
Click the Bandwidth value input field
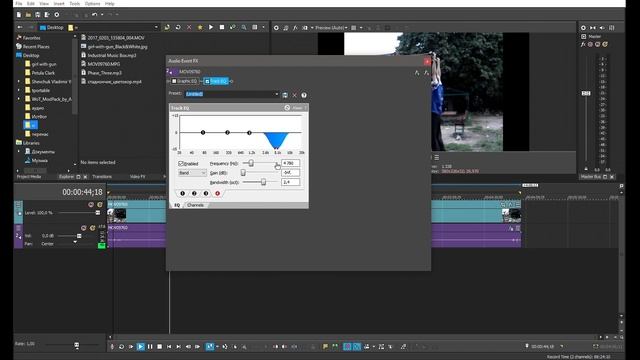(x=291, y=182)
